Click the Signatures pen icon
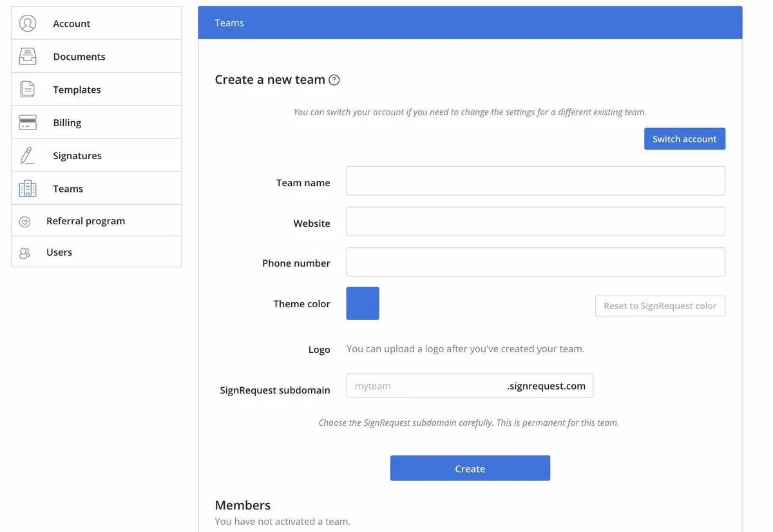The width and height of the screenshot is (773, 532). coord(28,155)
